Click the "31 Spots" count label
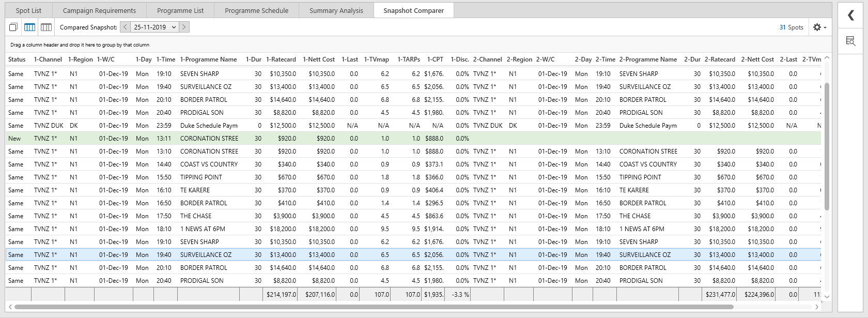Image resolution: width=868 pixels, height=318 pixels. pos(792,27)
